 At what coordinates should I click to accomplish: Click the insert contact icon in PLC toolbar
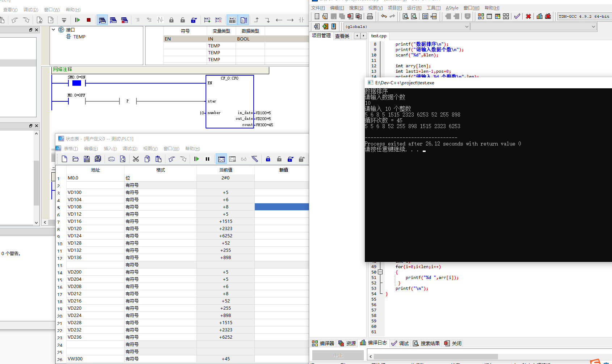click(x=301, y=20)
